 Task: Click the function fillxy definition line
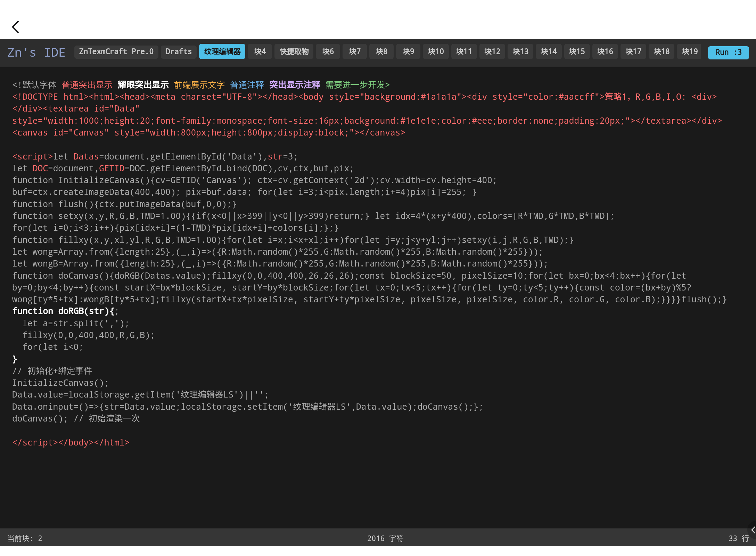click(293, 240)
